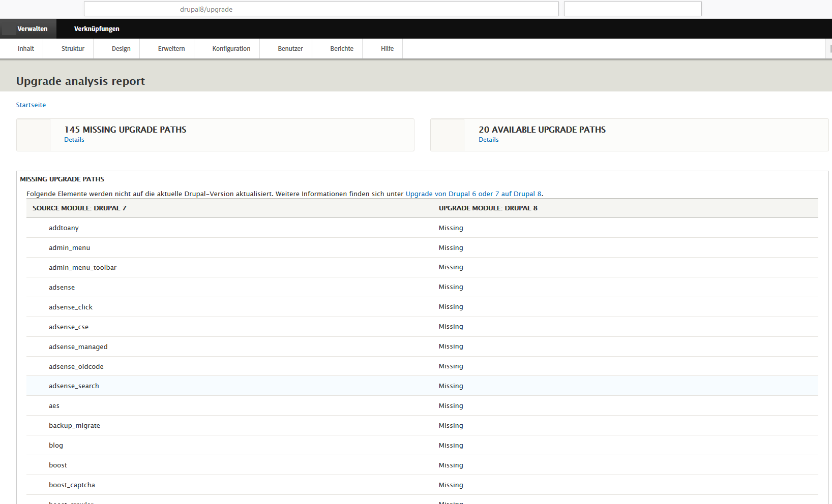Screen dimensions: 832x504
Task: Open the Konfiguration admin menu
Action: [231, 49]
